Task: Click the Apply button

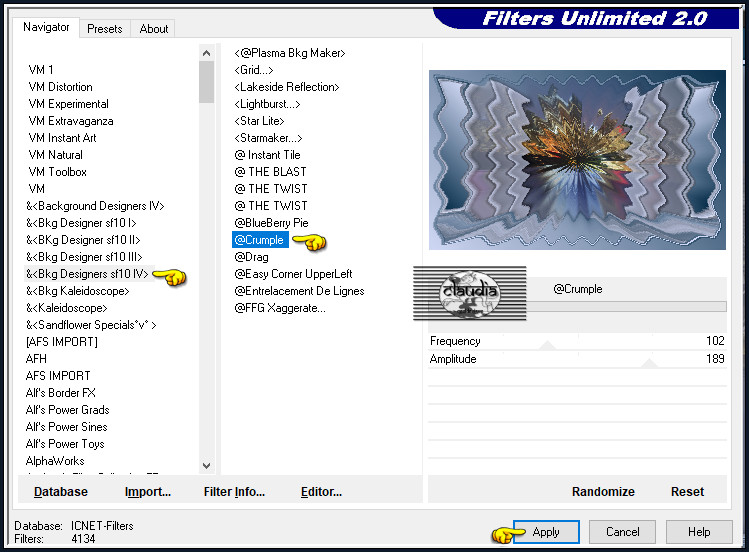Action: (x=546, y=532)
